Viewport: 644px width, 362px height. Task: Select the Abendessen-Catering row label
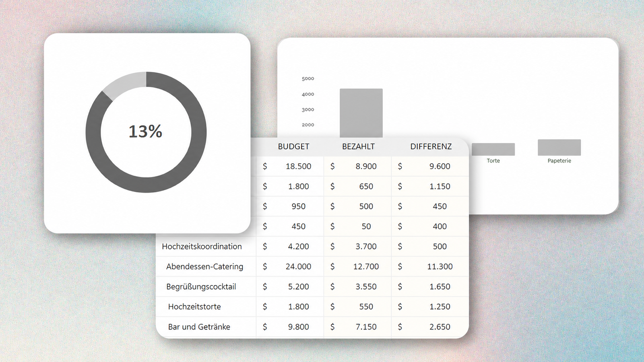pyautogui.click(x=204, y=267)
